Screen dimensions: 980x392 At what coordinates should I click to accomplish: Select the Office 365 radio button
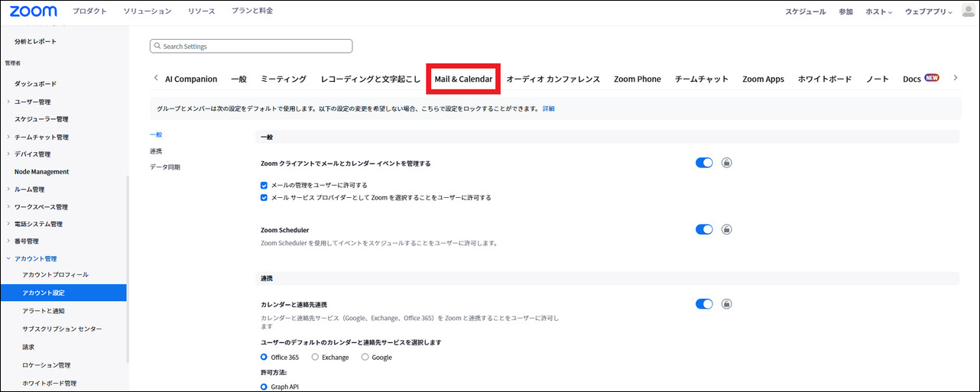tap(264, 357)
